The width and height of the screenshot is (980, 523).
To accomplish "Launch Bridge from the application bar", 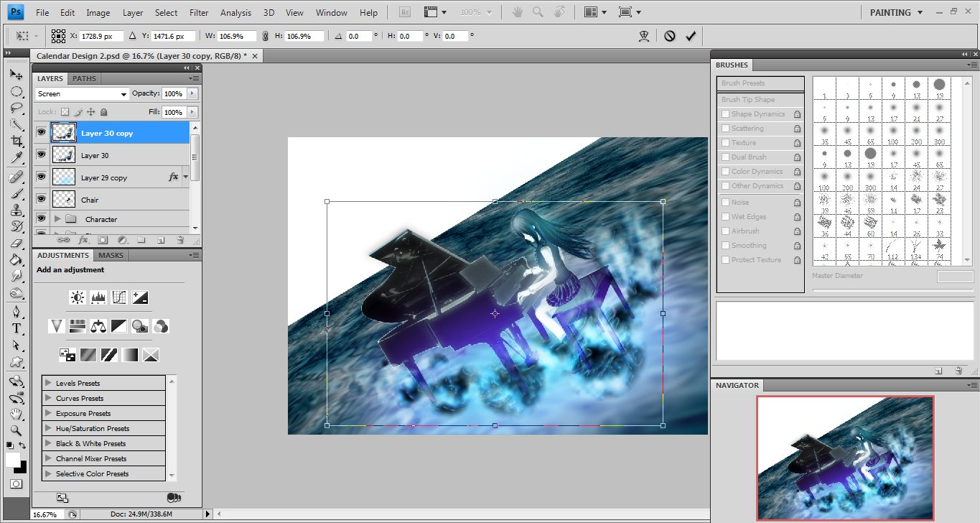I will [x=404, y=12].
